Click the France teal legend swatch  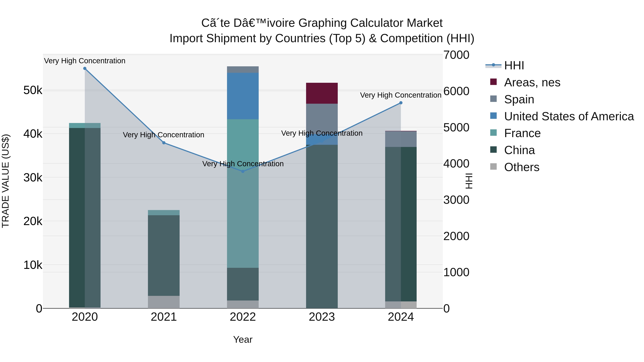pyautogui.click(x=494, y=132)
